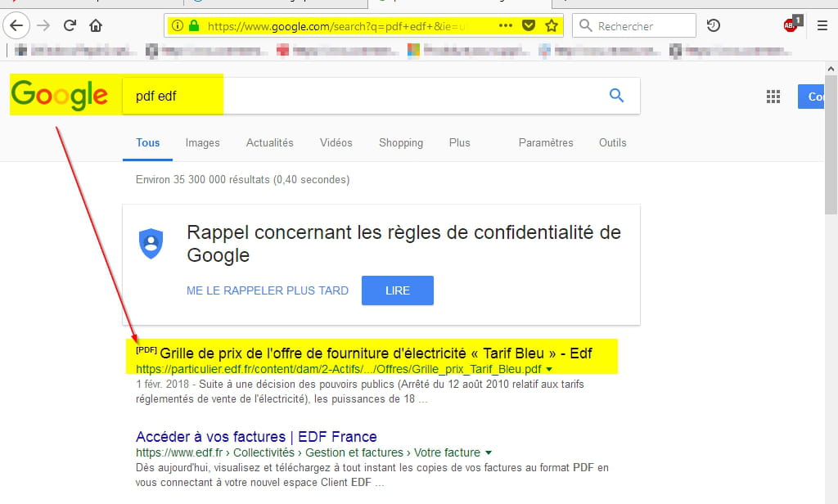This screenshot has width=838, height=504.
Task: Switch to the Images tab
Action: (x=203, y=142)
